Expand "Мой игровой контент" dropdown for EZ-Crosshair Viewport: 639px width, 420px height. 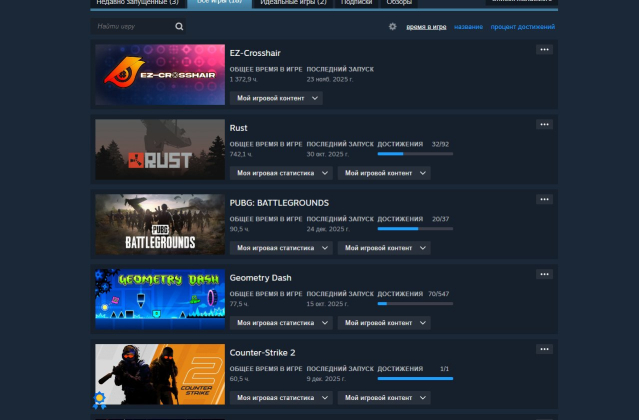[x=277, y=98]
